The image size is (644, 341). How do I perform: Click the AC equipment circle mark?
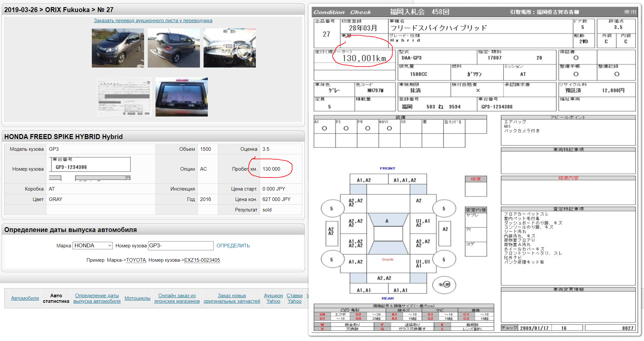(324, 129)
